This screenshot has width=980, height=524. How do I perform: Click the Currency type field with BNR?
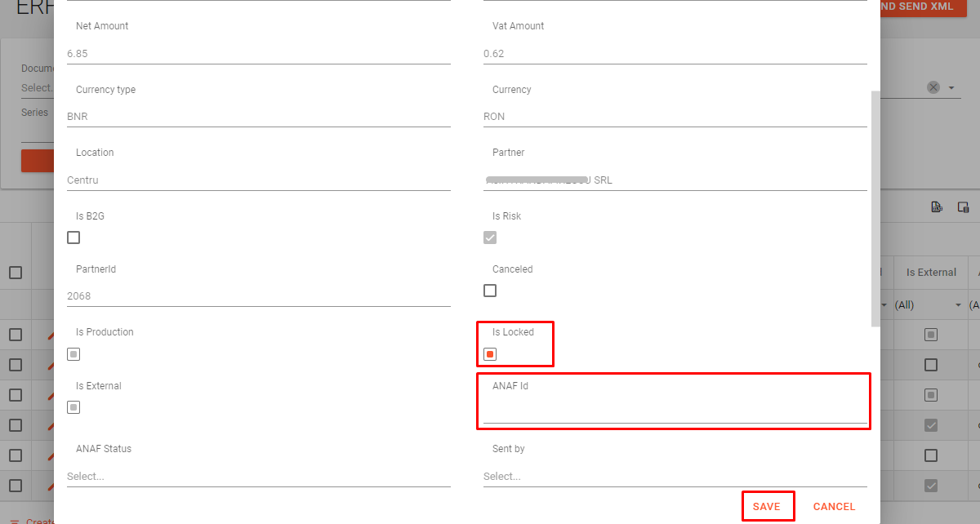point(259,117)
